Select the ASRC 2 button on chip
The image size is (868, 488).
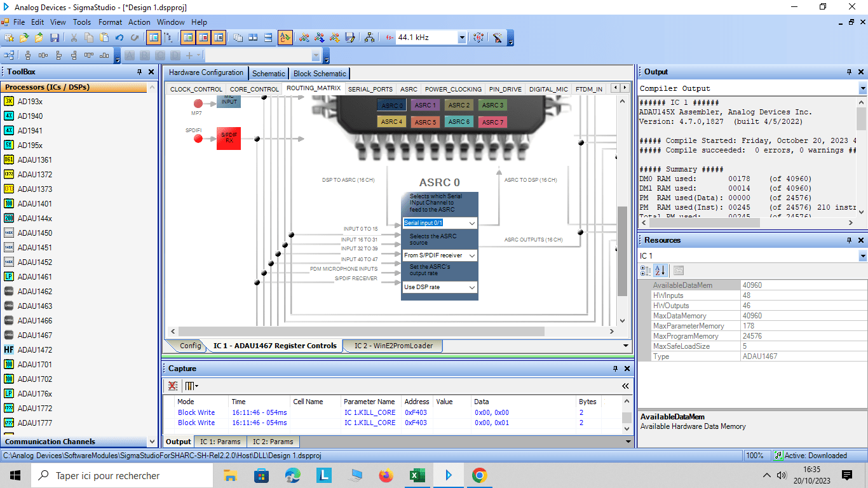(459, 105)
